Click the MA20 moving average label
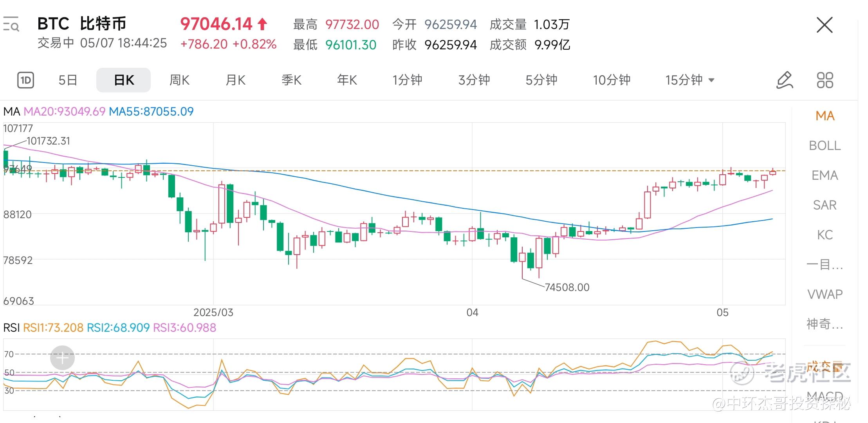The height and width of the screenshot is (423, 868). tap(65, 112)
